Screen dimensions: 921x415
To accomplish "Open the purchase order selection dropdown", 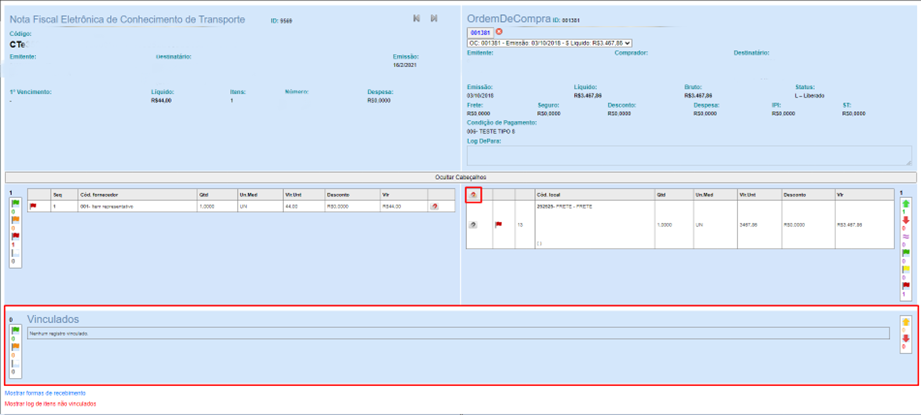I will (x=549, y=43).
